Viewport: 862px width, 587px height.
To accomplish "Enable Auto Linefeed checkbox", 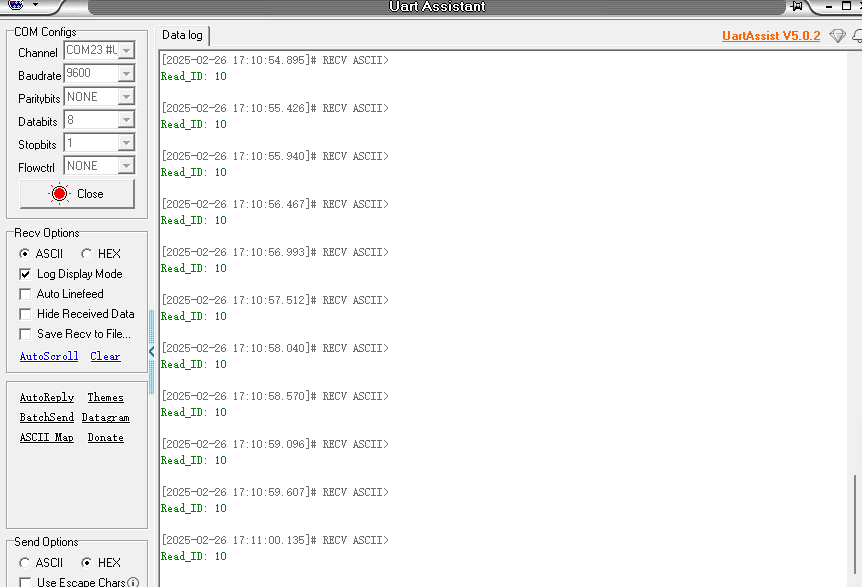I will click(25, 294).
